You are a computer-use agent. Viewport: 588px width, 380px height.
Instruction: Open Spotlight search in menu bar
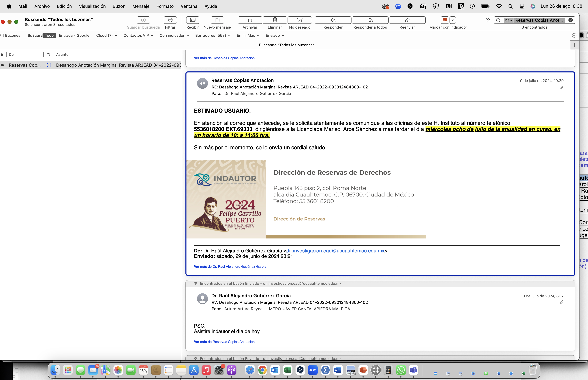click(511, 6)
